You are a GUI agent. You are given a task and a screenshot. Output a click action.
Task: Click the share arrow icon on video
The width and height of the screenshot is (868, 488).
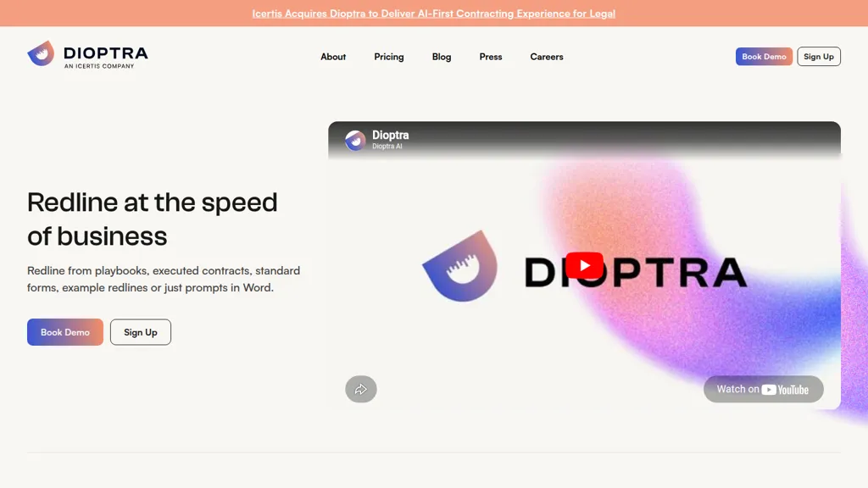click(x=361, y=389)
